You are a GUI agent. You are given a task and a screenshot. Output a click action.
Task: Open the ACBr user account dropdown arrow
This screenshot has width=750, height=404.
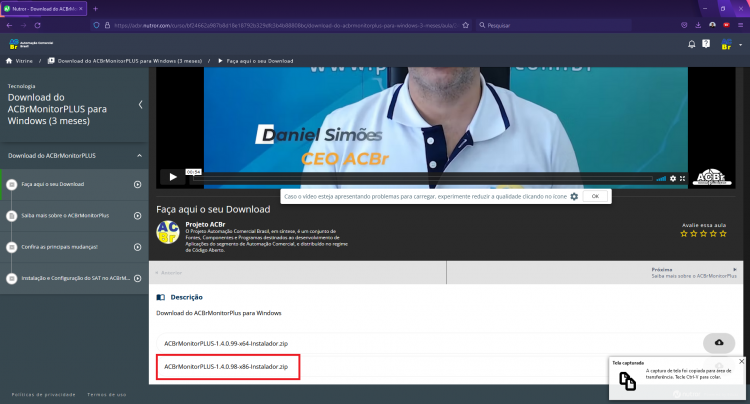[x=740, y=45]
